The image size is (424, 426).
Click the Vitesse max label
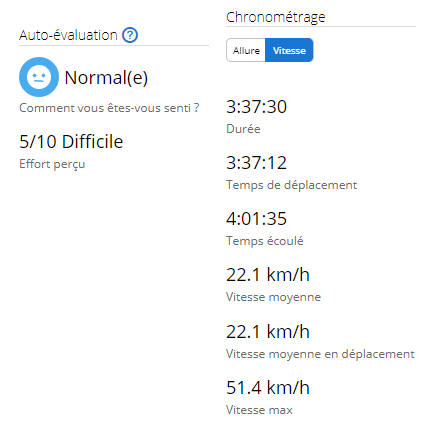click(x=259, y=410)
